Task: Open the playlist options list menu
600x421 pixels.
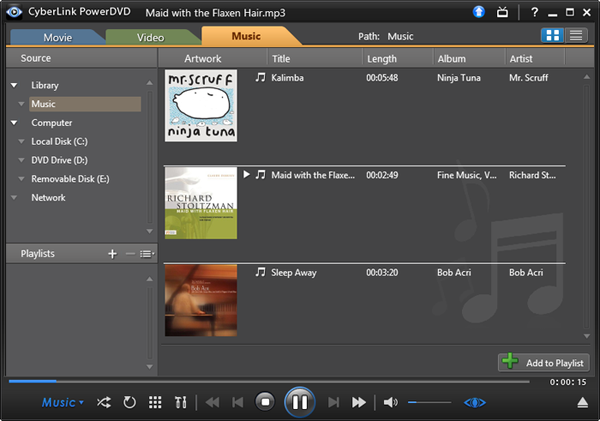Action: tap(147, 254)
